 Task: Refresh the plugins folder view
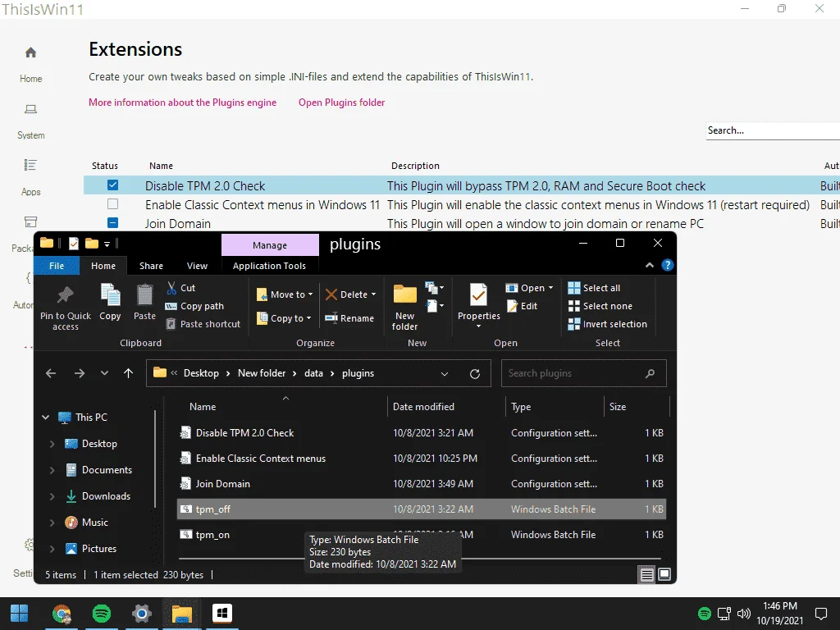tap(475, 374)
